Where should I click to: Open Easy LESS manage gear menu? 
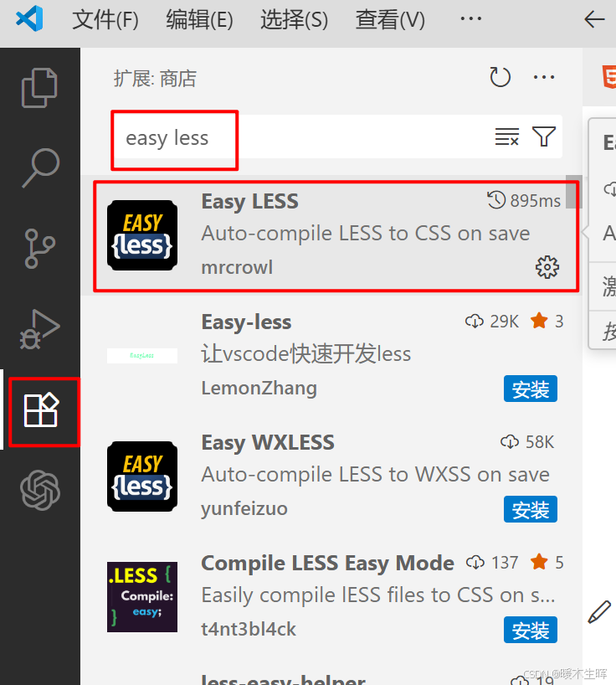click(x=547, y=267)
